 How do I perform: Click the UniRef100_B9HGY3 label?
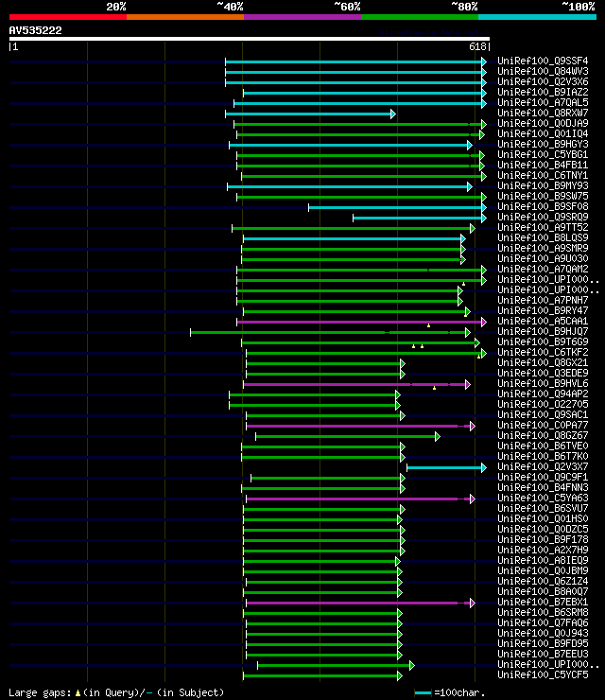coord(543,144)
